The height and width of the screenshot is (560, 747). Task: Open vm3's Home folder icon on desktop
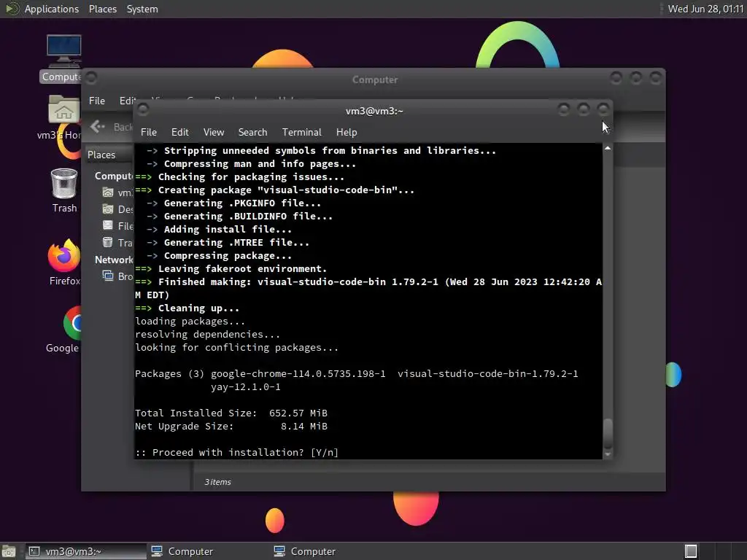(64, 109)
